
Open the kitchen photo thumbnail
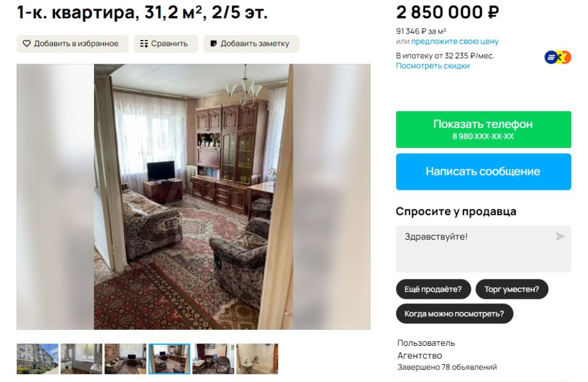82,359
